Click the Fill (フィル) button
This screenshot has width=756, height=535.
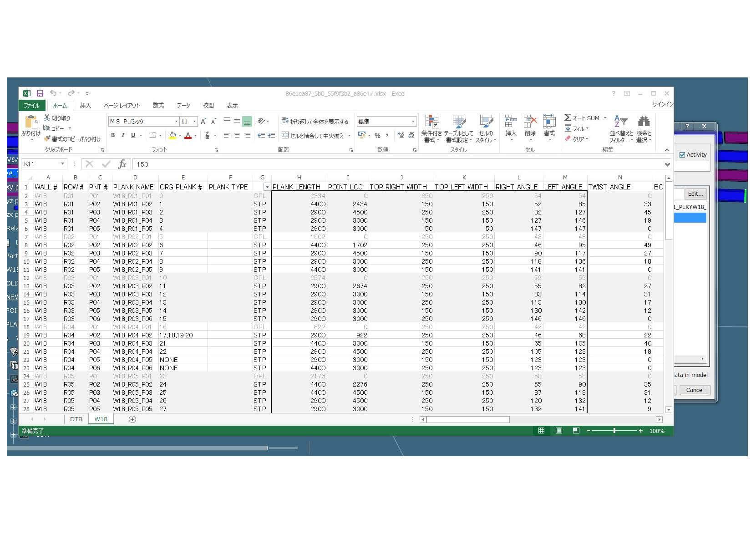(577, 128)
